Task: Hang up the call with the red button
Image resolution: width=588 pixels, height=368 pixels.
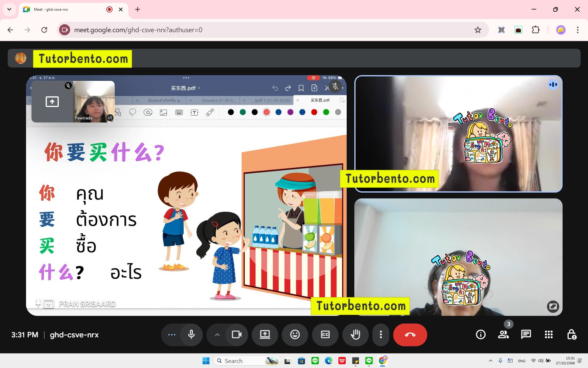Action: coord(410,335)
